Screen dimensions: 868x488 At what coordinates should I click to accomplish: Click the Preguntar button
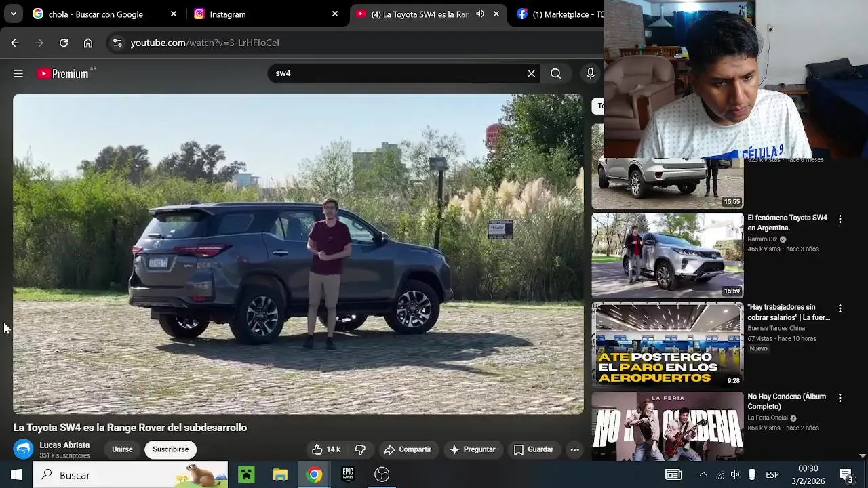(473, 449)
